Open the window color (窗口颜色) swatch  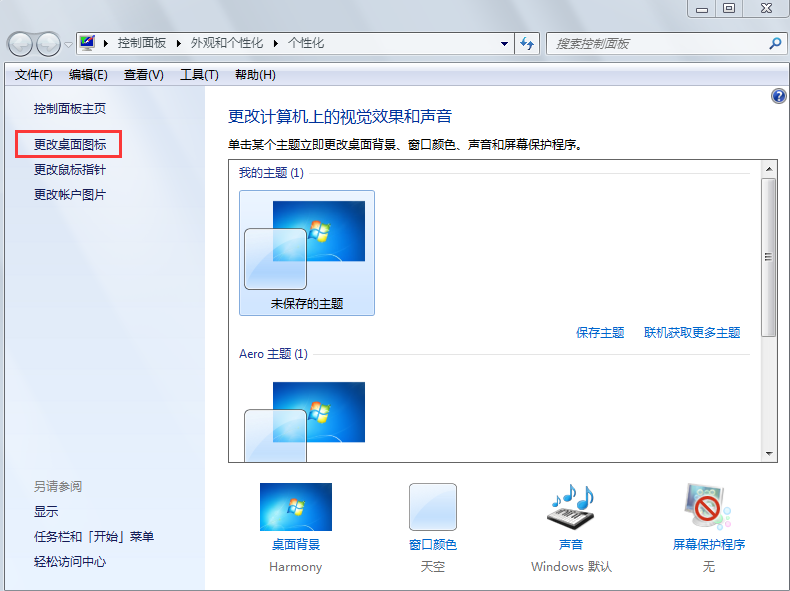point(432,507)
